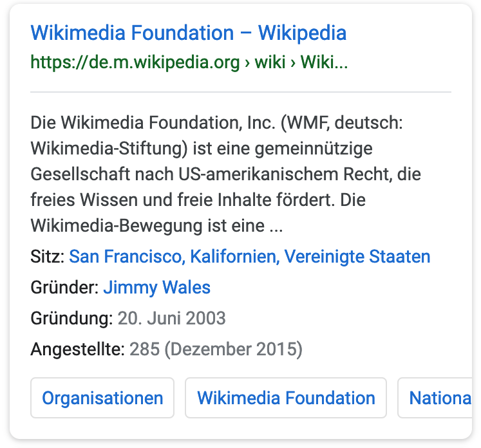Click the horizontal divider below the URL
The height and width of the screenshot is (448, 481).
(240, 92)
